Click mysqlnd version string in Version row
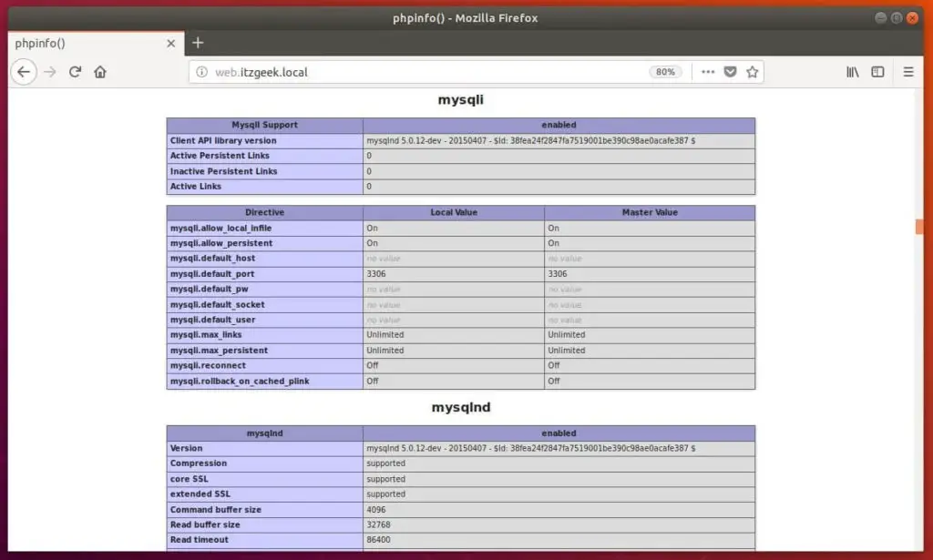This screenshot has width=933, height=560. [x=531, y=448]
